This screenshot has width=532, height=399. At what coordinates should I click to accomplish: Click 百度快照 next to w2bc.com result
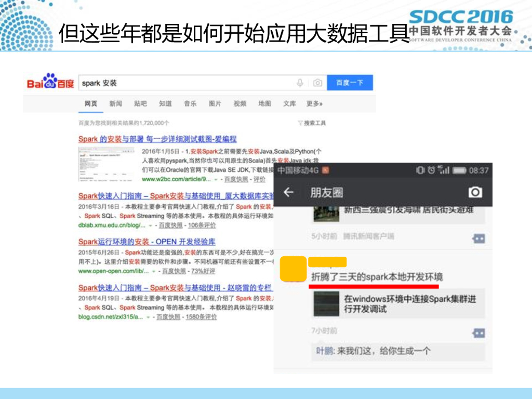[x=236, y=179]
